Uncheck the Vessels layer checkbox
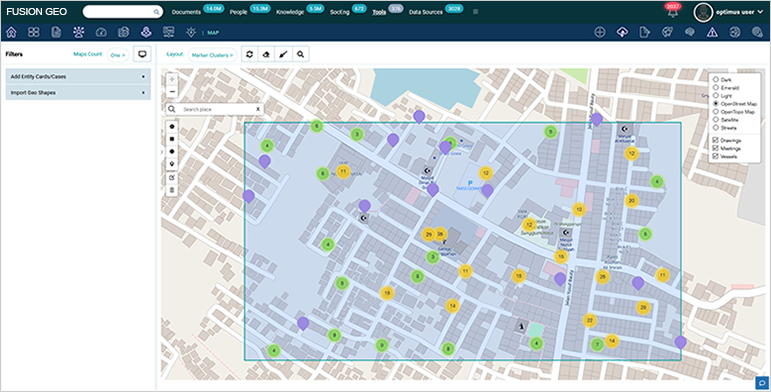This screenshot has height=392, width=771. click(x=716, y=156)
